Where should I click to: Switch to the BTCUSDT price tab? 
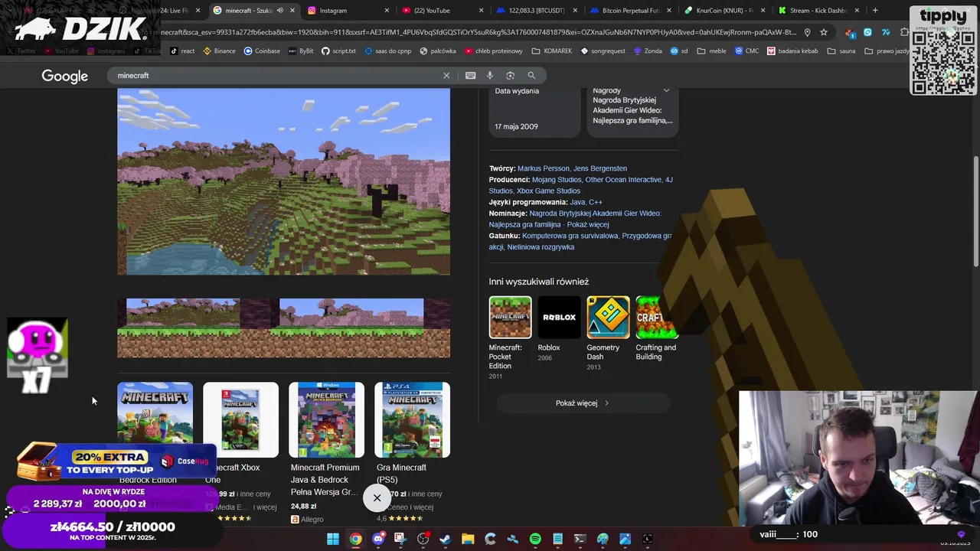point(536,11)
